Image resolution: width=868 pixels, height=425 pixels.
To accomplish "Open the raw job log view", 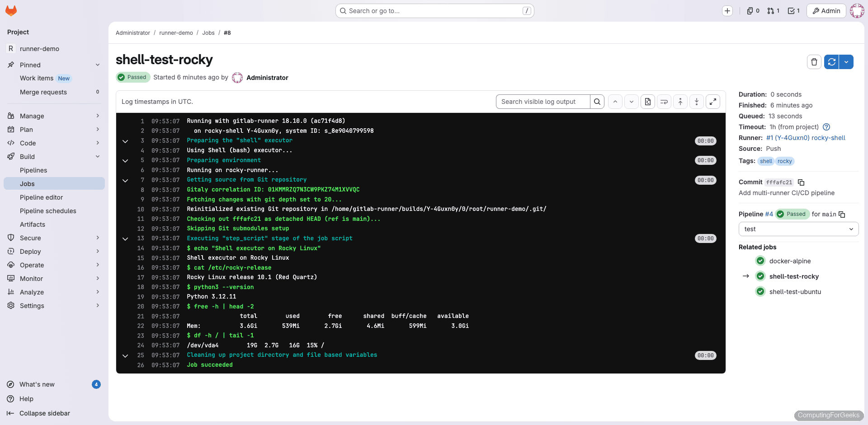I will pyautogui.click(x=648, y=101).
